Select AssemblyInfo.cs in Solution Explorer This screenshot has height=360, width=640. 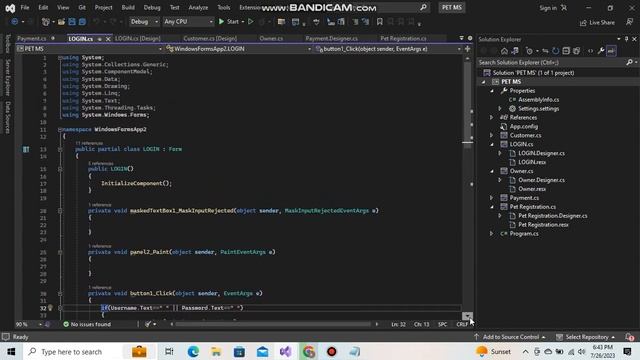[539, 100]
